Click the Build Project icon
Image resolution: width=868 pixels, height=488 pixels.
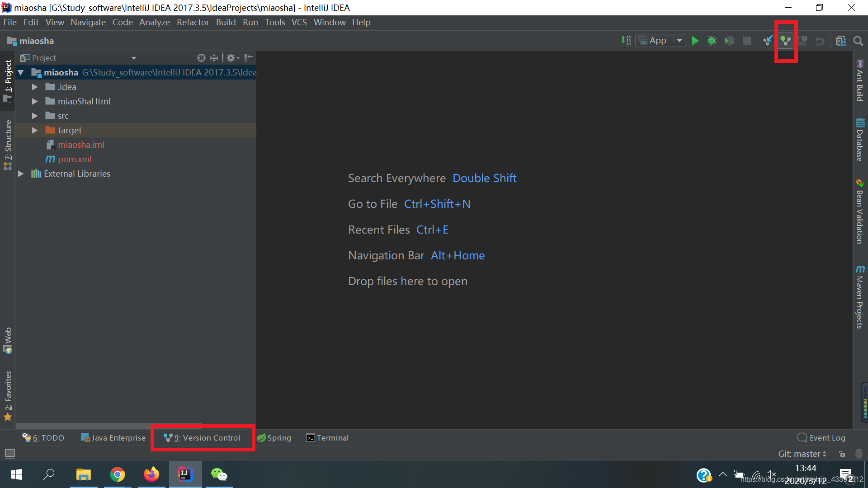pos(626,41)
